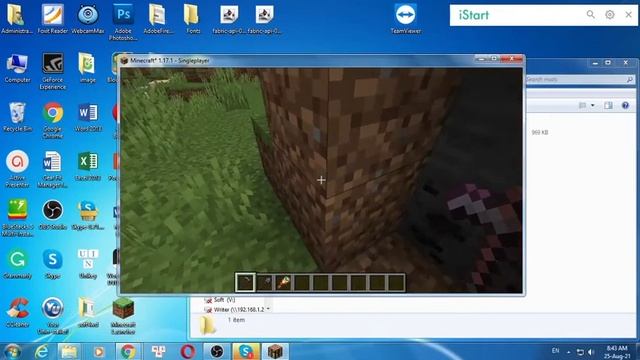This screenshot has height=360, width=640.
Task: Open the Grammarly desktop icon
Action: [18, 264]
